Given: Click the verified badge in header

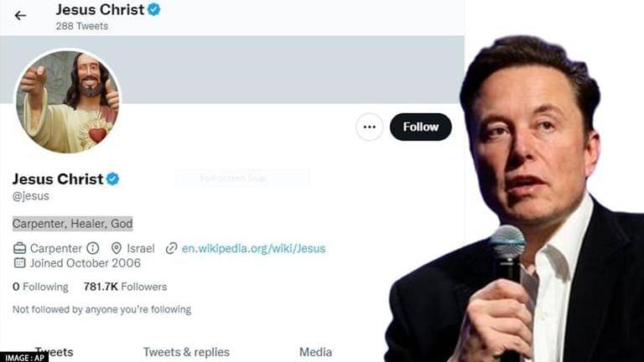Looking at the screenshot, I should click(x=154, y=9).
